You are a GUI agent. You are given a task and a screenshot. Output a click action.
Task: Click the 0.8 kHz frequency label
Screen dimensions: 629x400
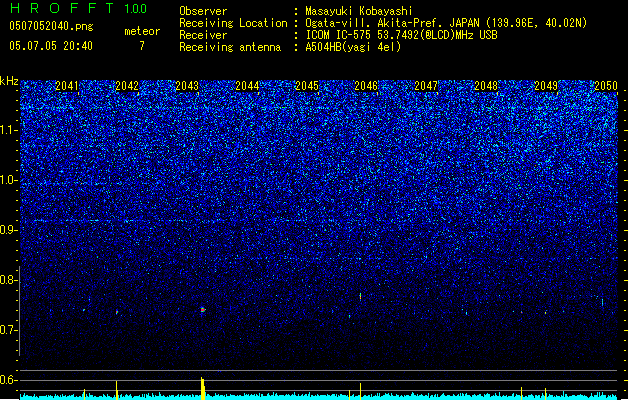tap(9, 280)
